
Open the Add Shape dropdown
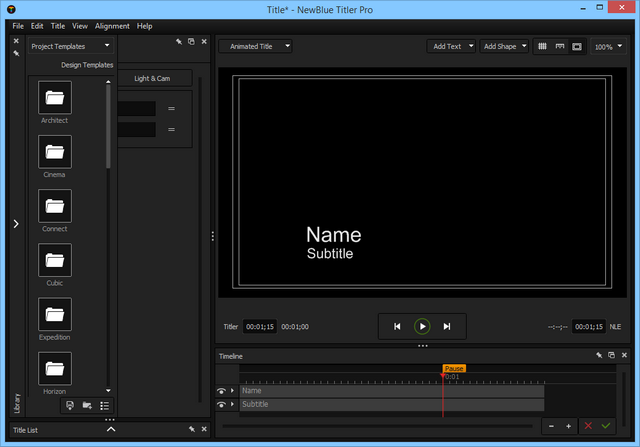point(504,46)
